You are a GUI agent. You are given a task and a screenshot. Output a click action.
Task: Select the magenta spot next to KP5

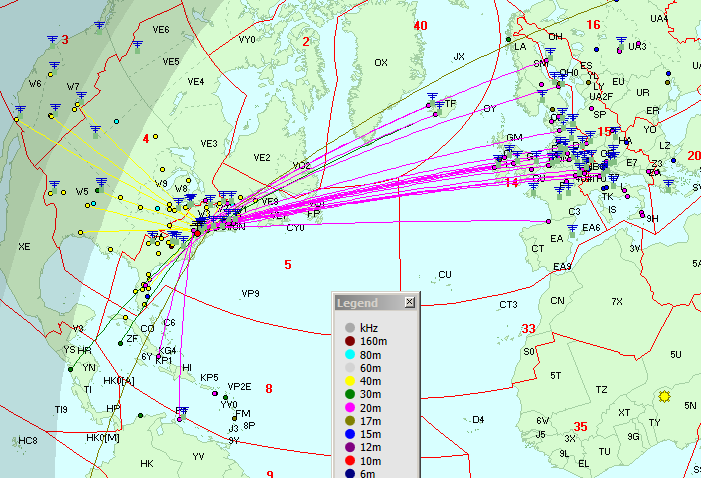pyautogui.click(x=215, y=393)
